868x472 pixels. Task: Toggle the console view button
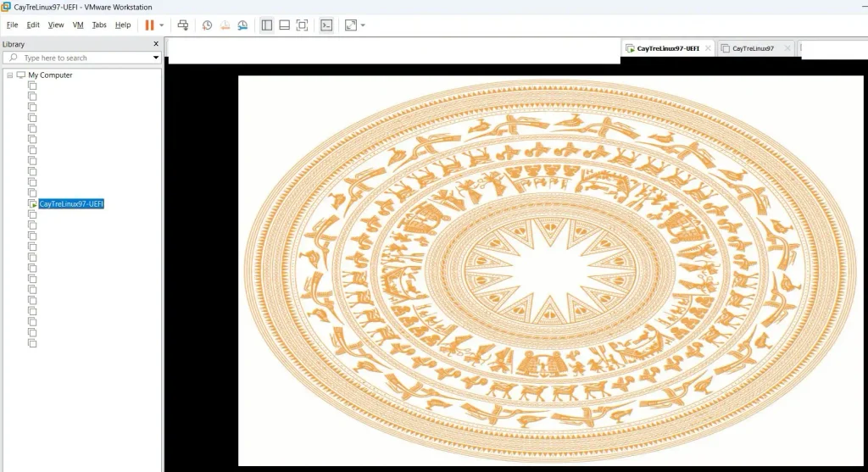pyautogui.click(x=326, y=25)
